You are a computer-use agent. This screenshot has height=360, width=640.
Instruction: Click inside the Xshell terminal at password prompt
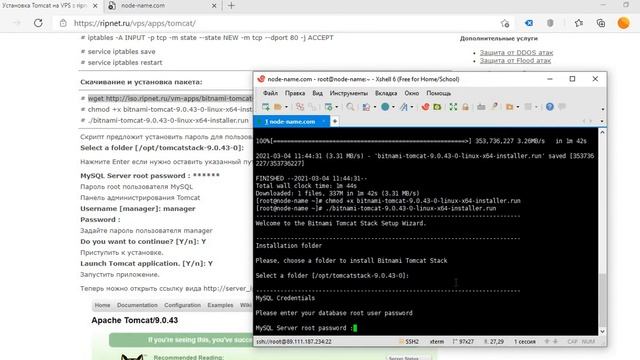click(x=355, y=328)
